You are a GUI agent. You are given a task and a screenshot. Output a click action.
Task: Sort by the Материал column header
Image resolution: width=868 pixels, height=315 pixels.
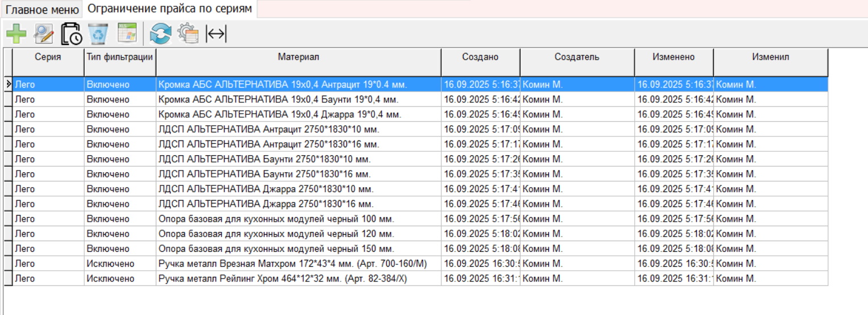click(298, 57)
